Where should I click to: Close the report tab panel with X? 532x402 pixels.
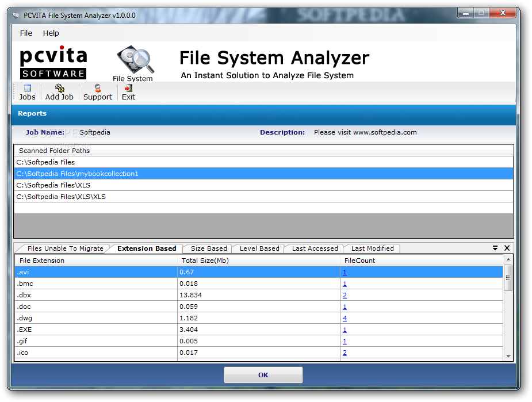pyautogui.click(x=507, y=248)
